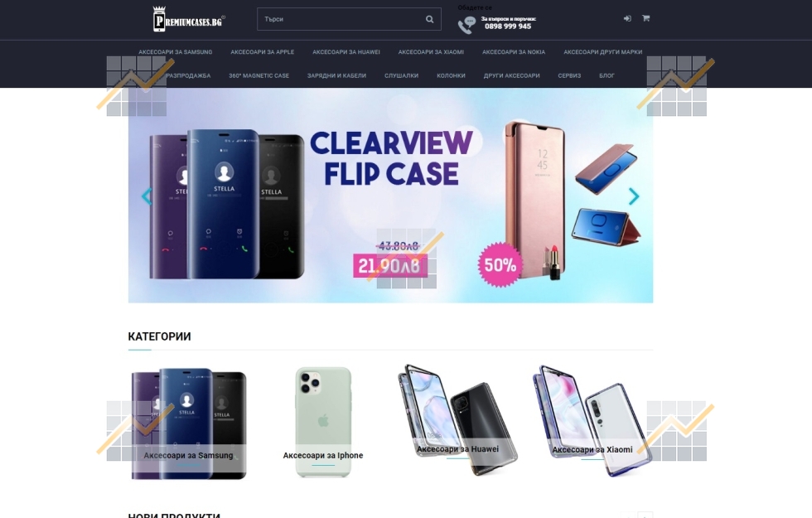This screenshot has width=812, height=518.
Task: Select Аксесоари за Huawei category thumbnail
Action: coord(457,419)
